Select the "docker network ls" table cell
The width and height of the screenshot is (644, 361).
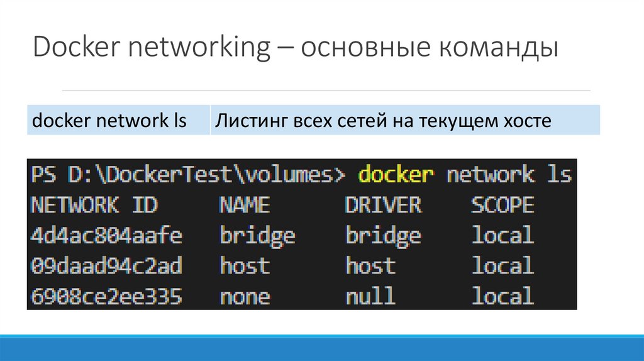click(109, 120)
